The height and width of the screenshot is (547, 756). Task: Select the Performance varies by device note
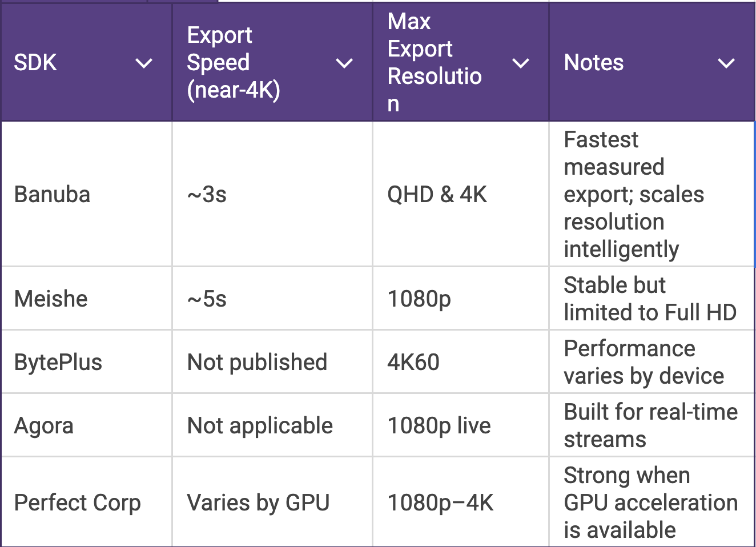pyautogui.click(x=644, y=363)
